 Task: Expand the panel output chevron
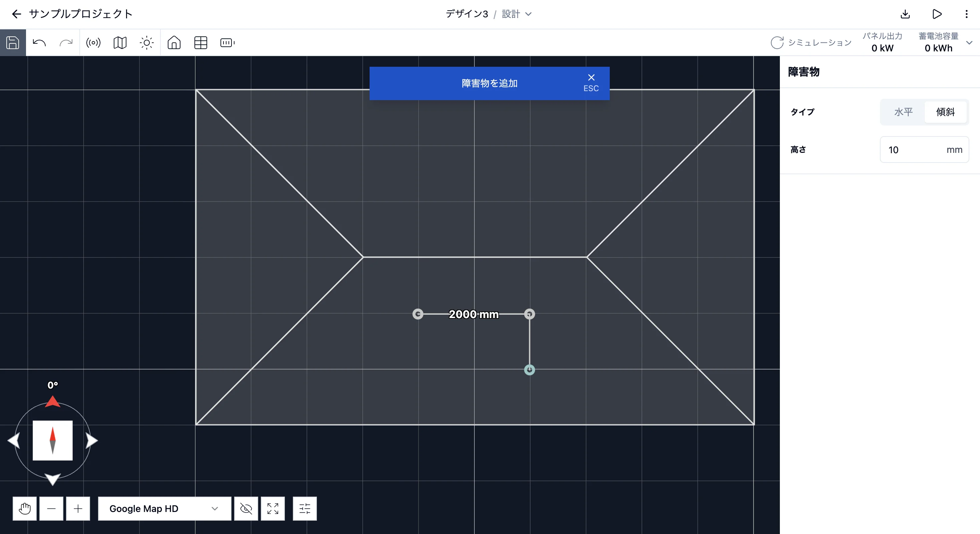(x=969, y=43)
